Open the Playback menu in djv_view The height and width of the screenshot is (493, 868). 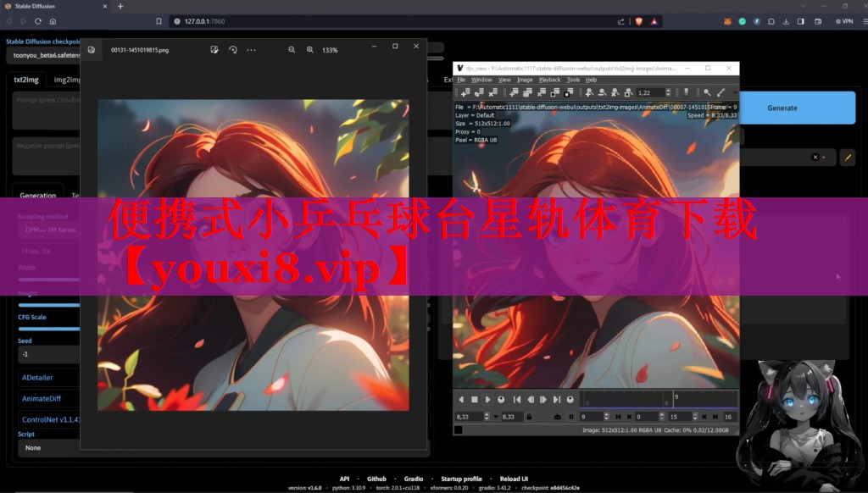(x=549, y=80)
